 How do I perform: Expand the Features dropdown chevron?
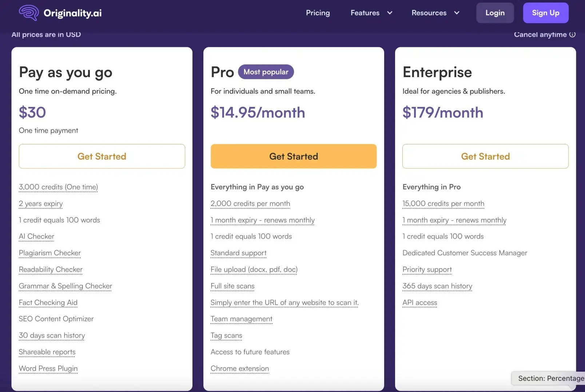390,13
